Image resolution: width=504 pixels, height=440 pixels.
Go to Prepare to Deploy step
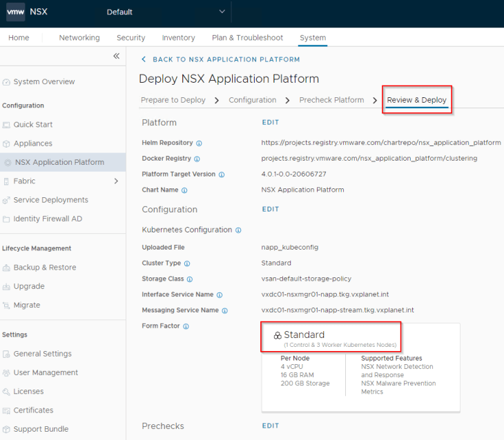click(x=173, y=100)
